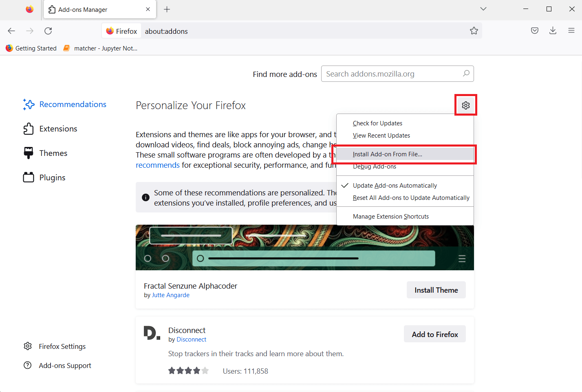This screenshot has height=392, width=582.
Task: Open Jutte Angarde author link
Action: 171,295
